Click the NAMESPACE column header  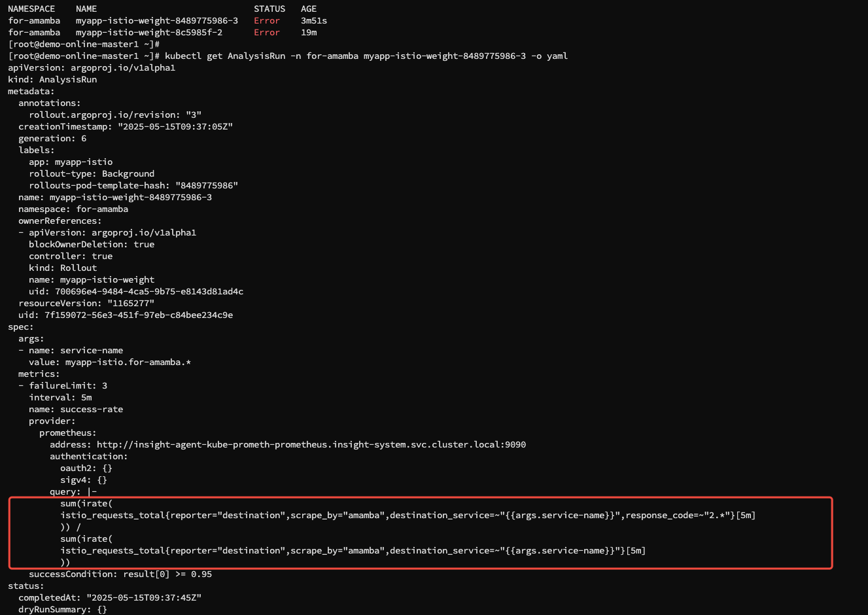(31, 9)
